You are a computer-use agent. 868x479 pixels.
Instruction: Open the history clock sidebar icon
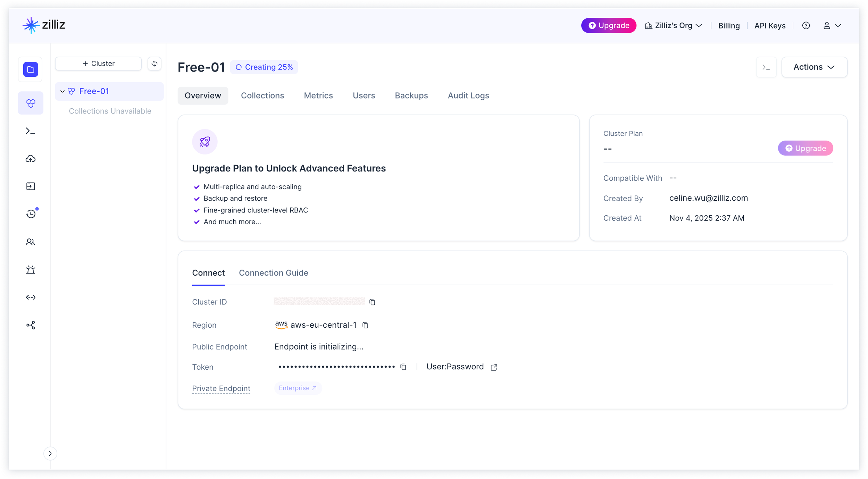pos(31,214)
